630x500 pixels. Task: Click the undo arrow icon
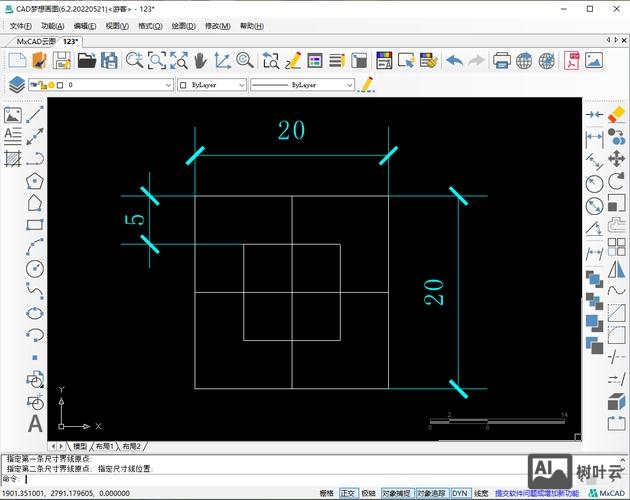coord(454,61)
